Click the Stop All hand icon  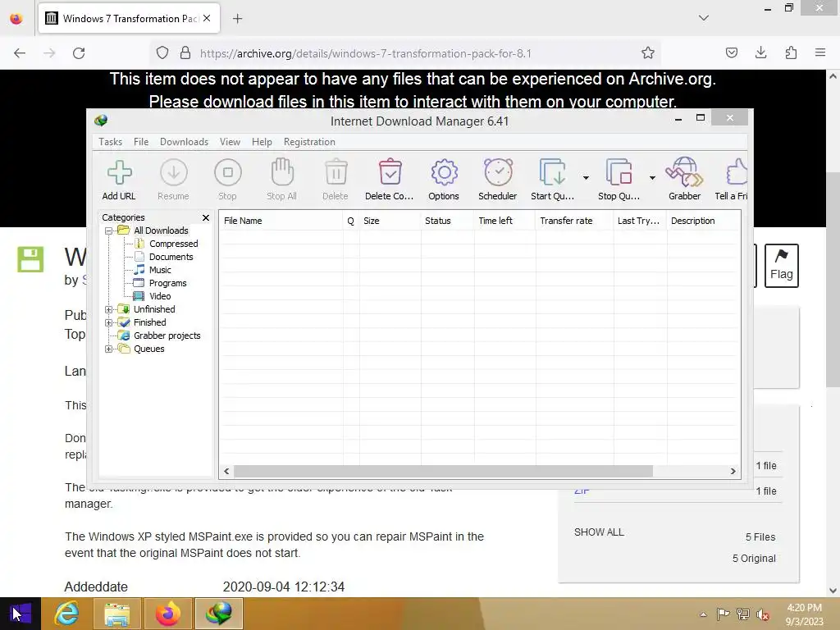pyautogui.click(x=282, y=180)
